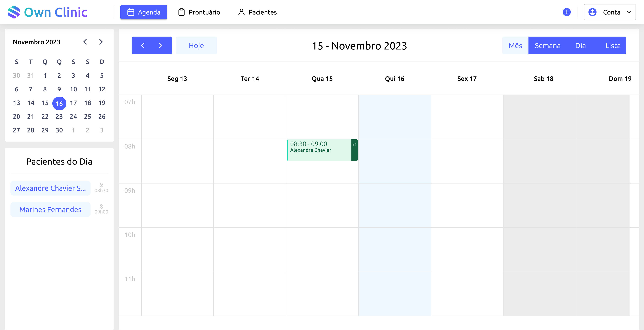
Task: Select the Semana tab
Action: (548, 45)
